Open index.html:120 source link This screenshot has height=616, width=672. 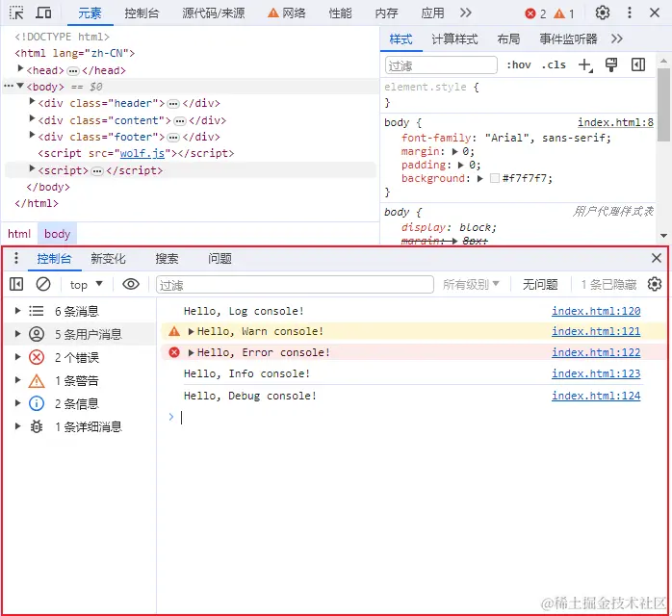[x=596, y=311]
